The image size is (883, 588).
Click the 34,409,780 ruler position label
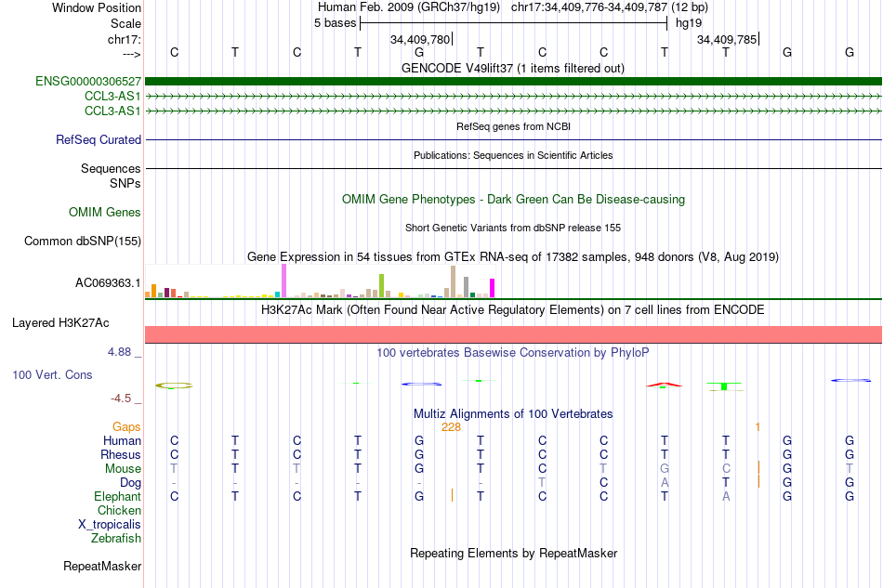[x=420, y=39]
